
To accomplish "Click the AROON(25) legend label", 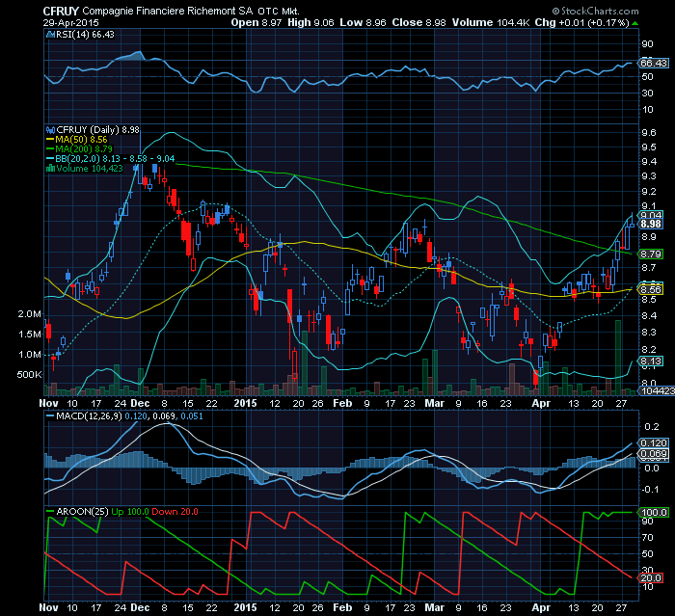I will 82,512.
